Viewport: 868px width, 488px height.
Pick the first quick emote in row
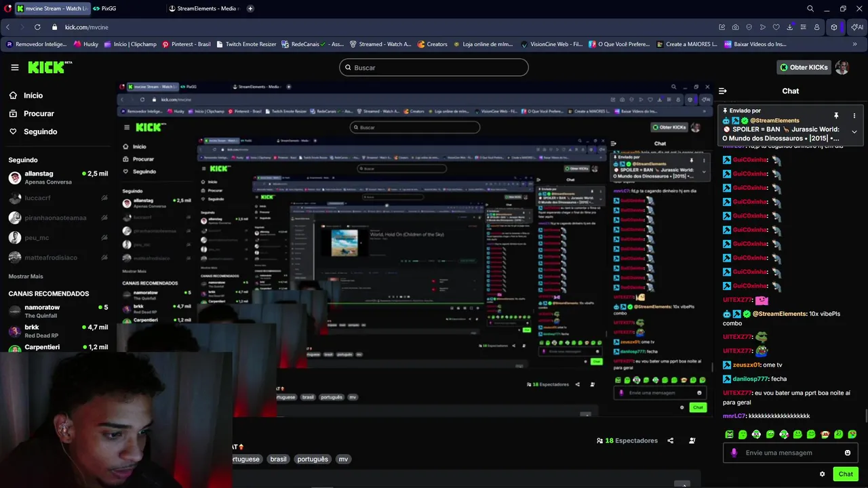pyautogui.click(x=729, y=434)
